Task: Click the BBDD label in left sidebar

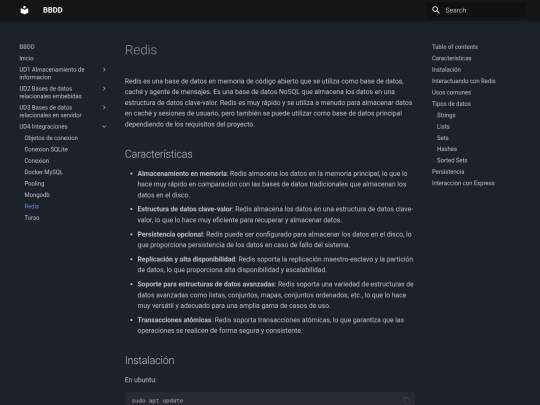Action: coord(27,46)
